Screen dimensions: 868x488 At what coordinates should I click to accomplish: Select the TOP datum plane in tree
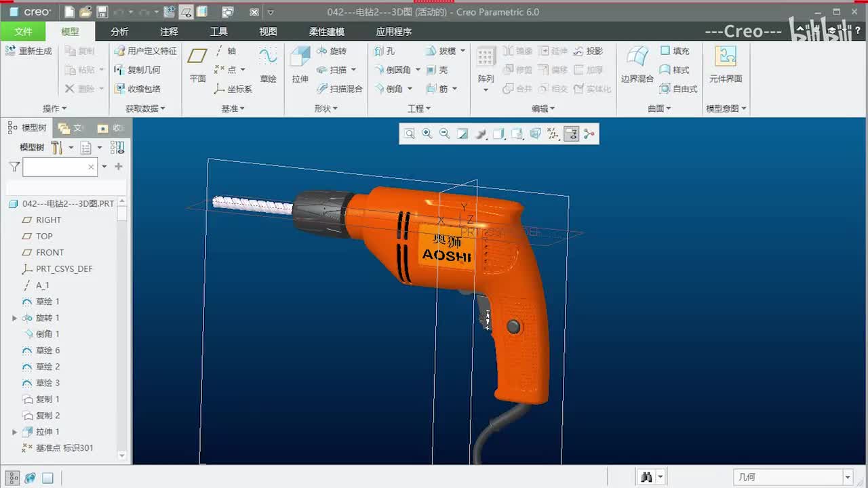pyautogui.click(x=44, y=237)
